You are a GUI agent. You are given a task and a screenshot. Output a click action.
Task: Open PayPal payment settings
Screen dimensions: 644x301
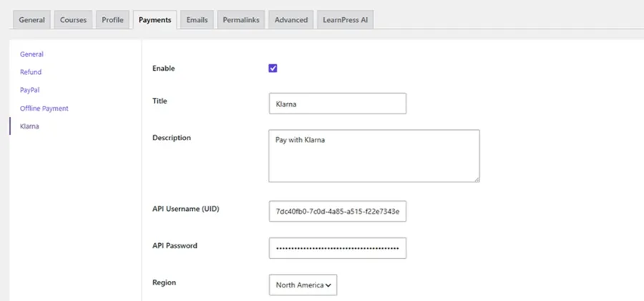pyautogui.click(x=29, y=90)
